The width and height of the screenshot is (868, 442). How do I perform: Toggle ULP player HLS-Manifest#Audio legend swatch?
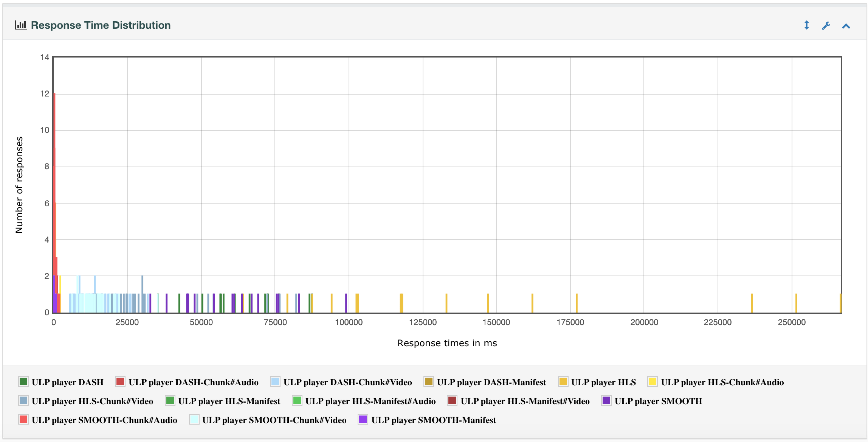(x=297, y=400)
